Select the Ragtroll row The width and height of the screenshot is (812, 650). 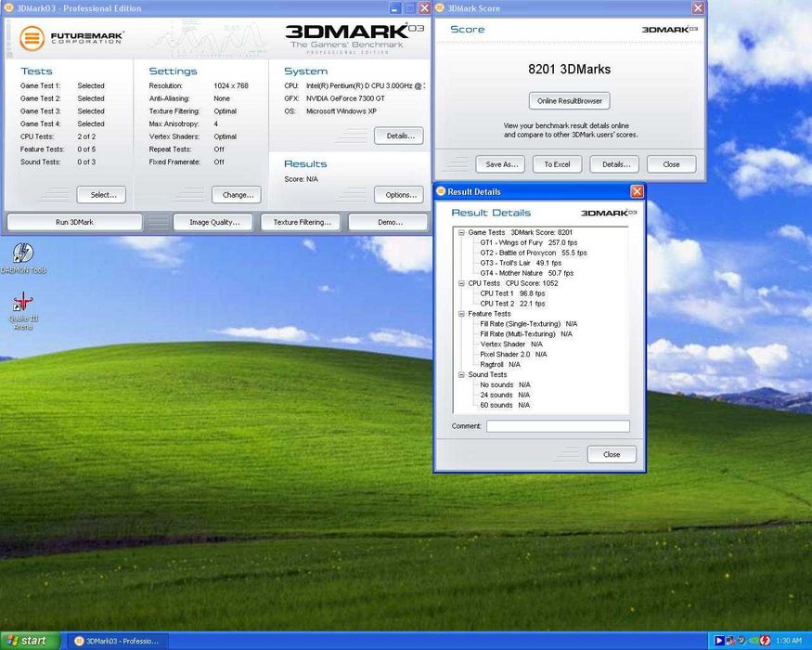point(500,364)
